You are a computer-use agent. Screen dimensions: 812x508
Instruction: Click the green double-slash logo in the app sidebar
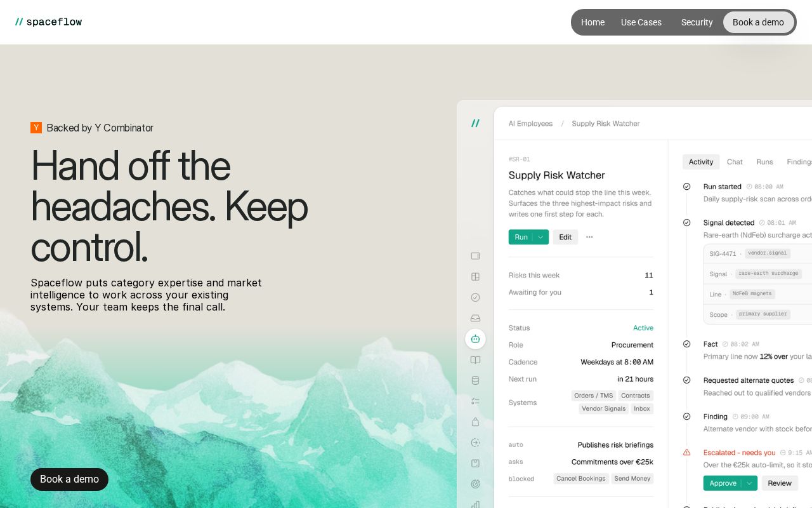tap(475, 123)
